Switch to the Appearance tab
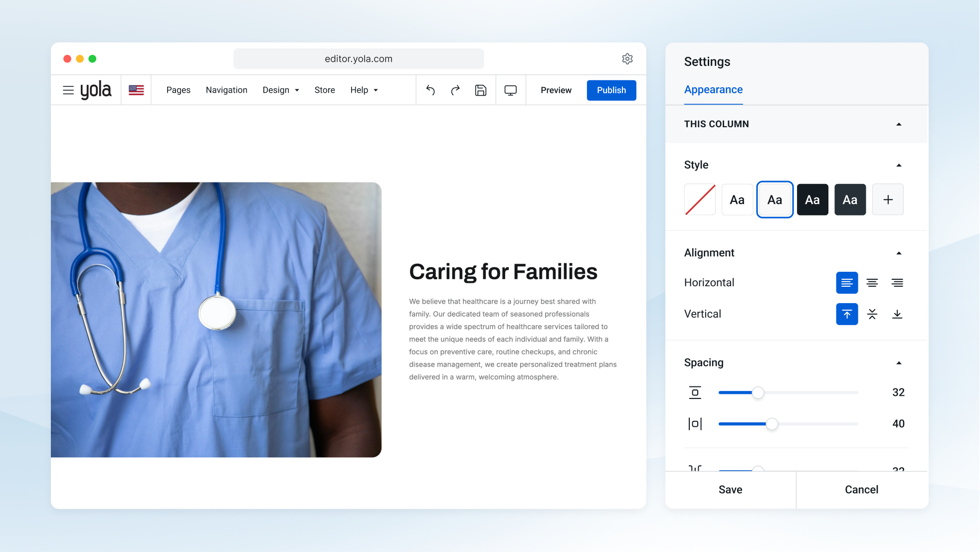The height and width of the screenshot is (552, 980). 713,90
